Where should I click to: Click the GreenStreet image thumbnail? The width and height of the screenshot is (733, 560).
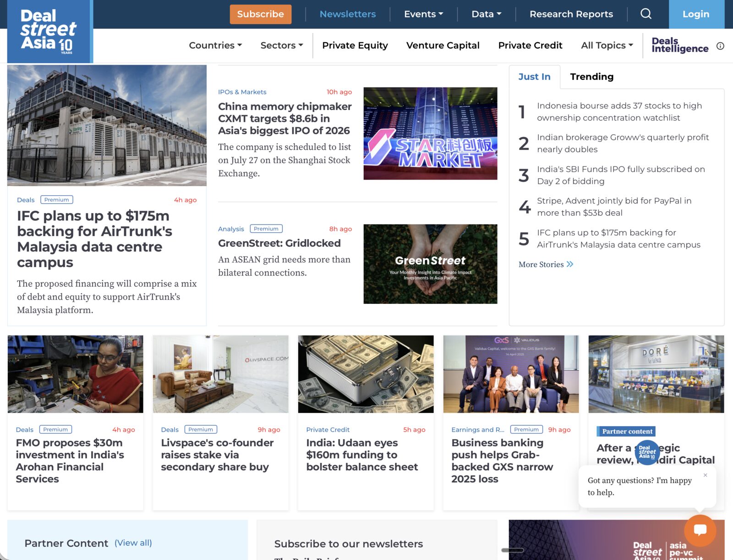click(x=430, y=264)
